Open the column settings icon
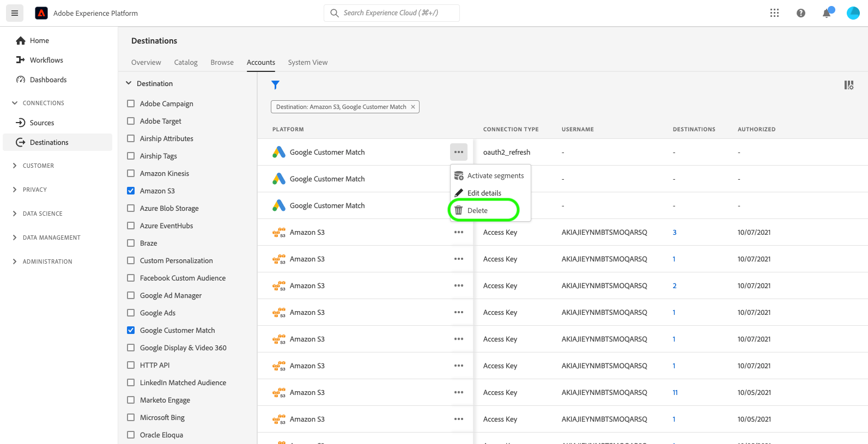This screenshot has height=444, width=868. pyautogui.click(x=848, y=85)
